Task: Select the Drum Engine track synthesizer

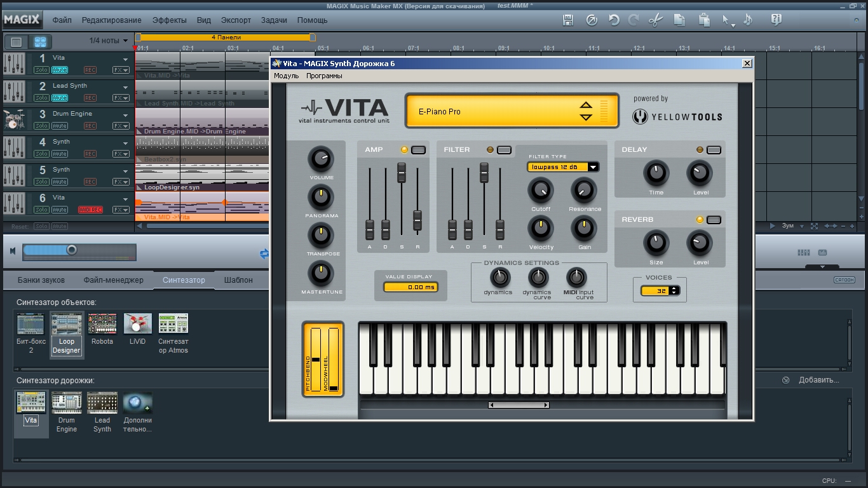Action: (67, 412)
